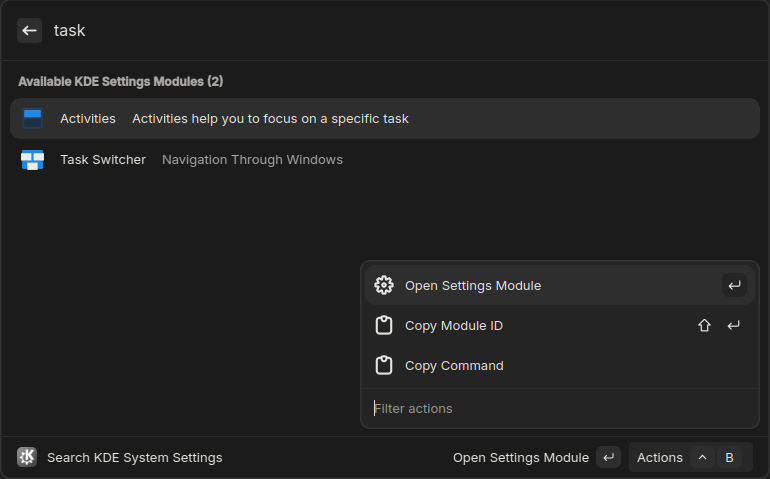Select Copy Module ID action
Viewport: 770px width, 479px height.
[559, 325]
